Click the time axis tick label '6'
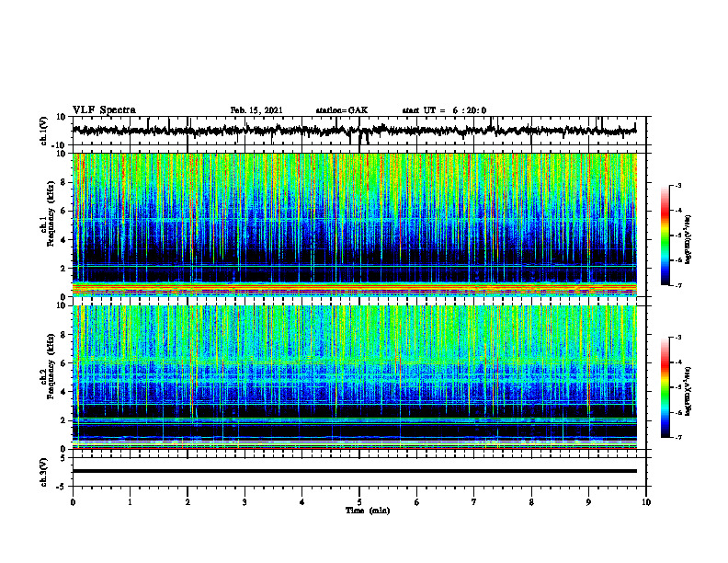Screen dimensions: 728x563 417,502
